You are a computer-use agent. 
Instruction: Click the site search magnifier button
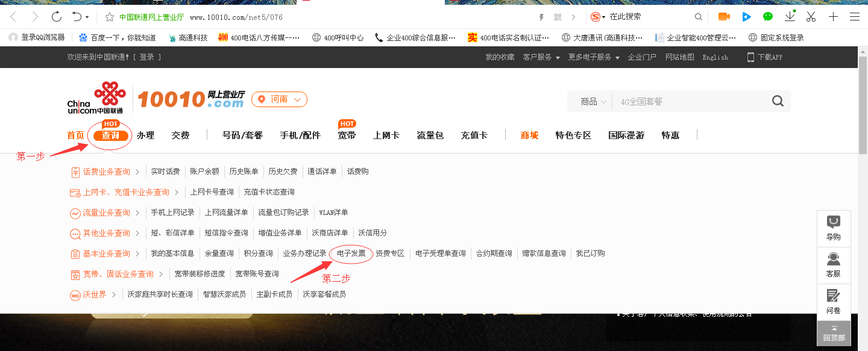pos(778,101)
